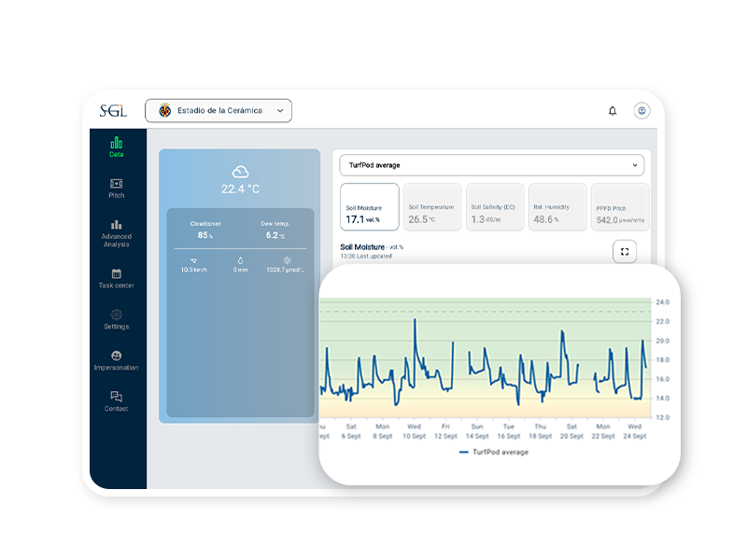Open the user profile avatar icon
Viewport: 747px width, 560px height.
[641, 110]
